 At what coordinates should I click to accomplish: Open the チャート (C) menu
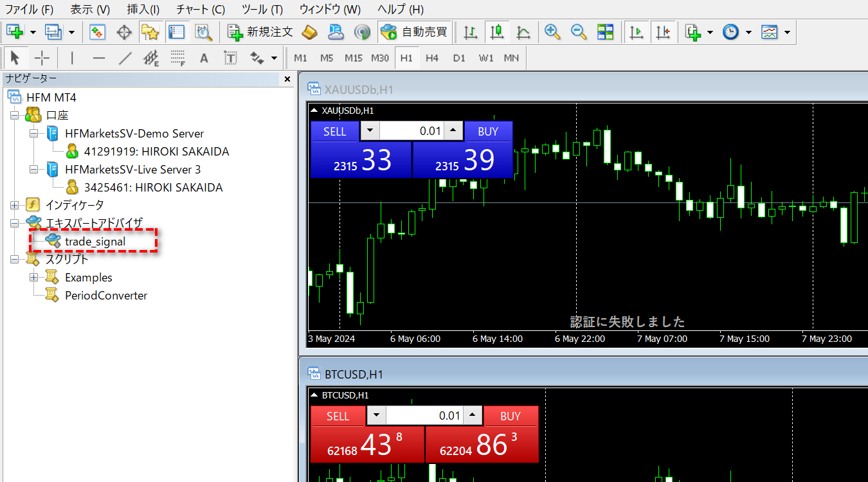pyautogui.click(x=200, y=10)
